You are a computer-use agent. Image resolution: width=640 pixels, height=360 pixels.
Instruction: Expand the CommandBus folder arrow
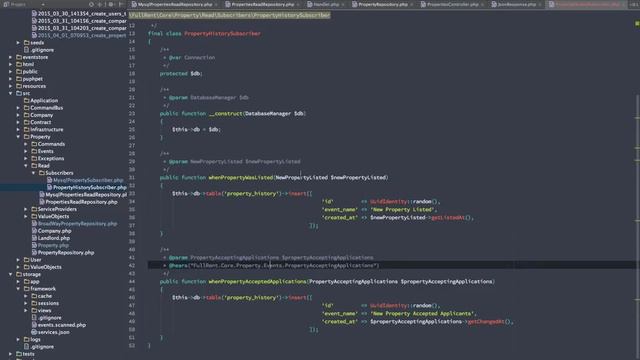[18, 108]
